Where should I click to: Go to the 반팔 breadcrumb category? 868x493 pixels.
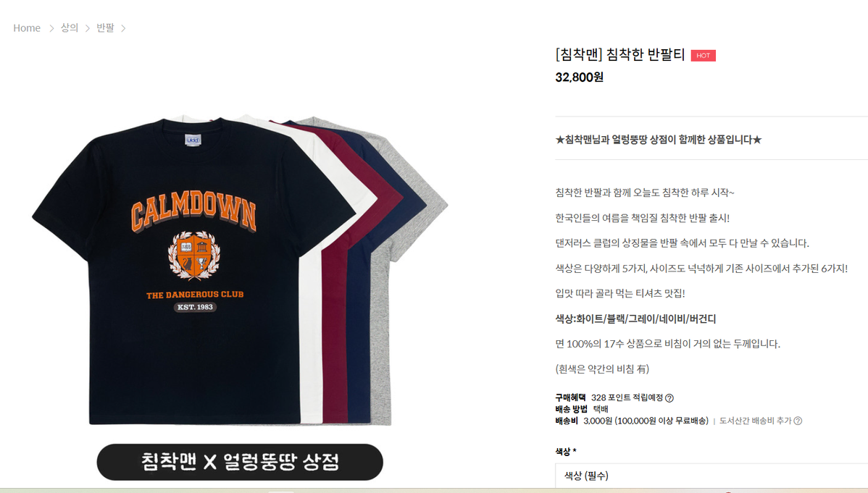pos(105,28)
